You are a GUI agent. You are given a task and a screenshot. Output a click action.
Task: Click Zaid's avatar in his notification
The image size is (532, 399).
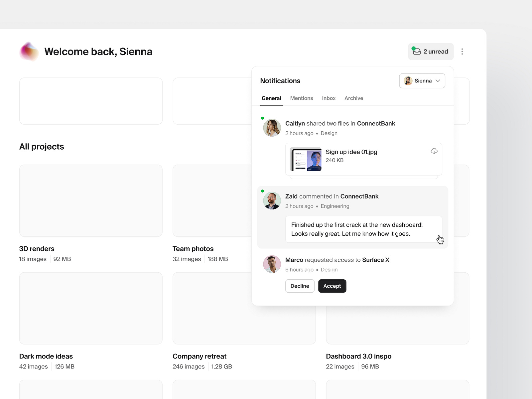click(272, 200)
